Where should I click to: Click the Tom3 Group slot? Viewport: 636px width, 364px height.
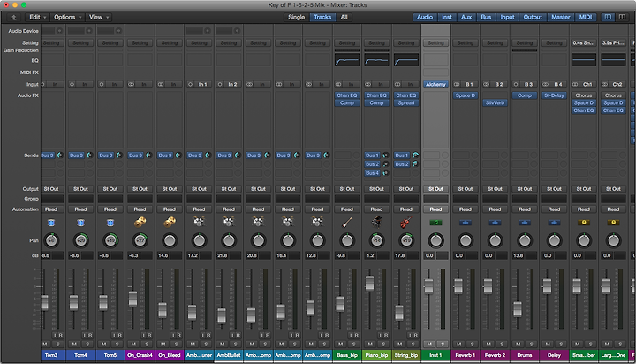click(51, 199)
